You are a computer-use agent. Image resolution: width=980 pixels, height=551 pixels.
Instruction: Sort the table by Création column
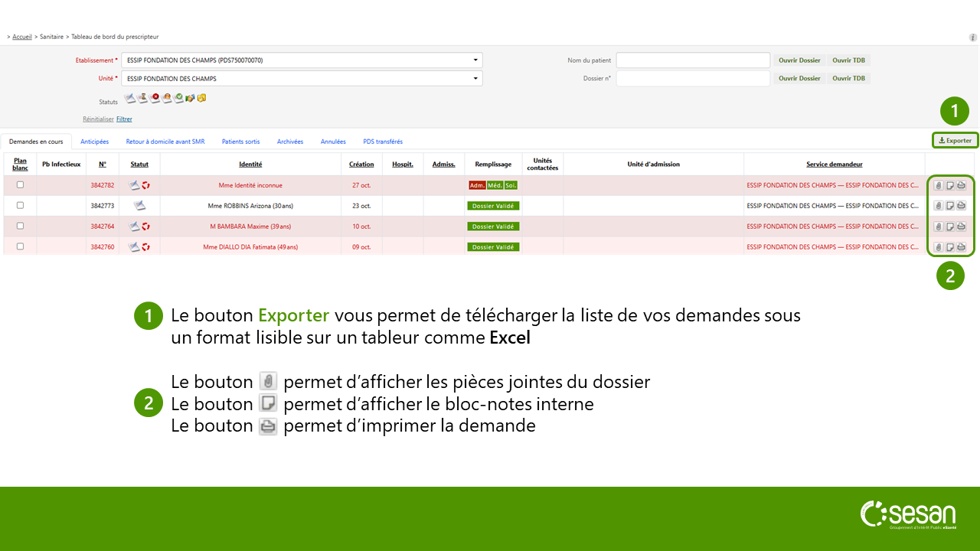coord(361,165)
